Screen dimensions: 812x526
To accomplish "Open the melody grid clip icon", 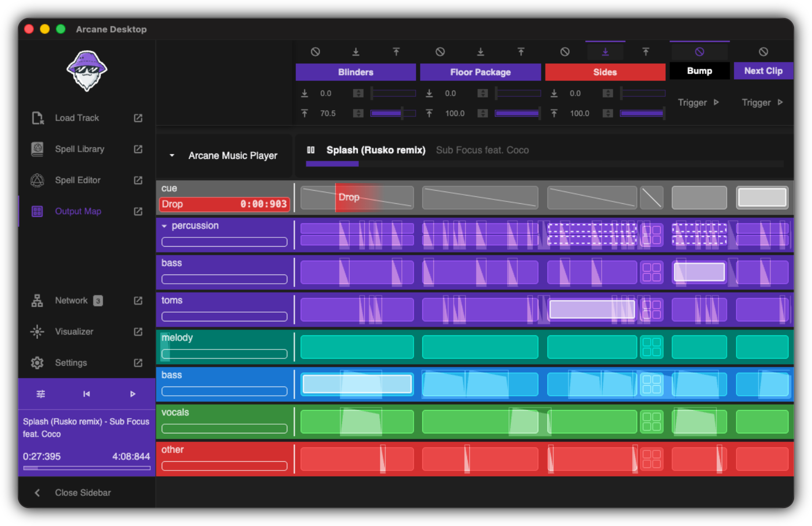I will pyautogui.click(x=652, y=347).
